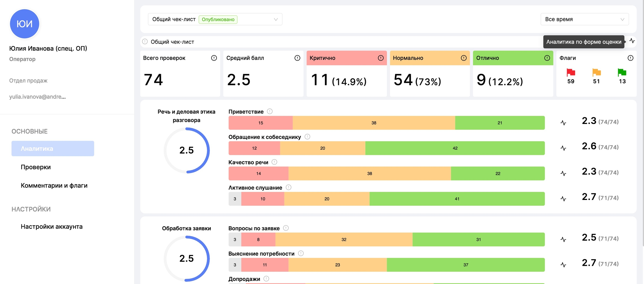Screen dimensions: 644x284
Task: Open trend chart icon for Качество речи row
Action: [563, 173]
